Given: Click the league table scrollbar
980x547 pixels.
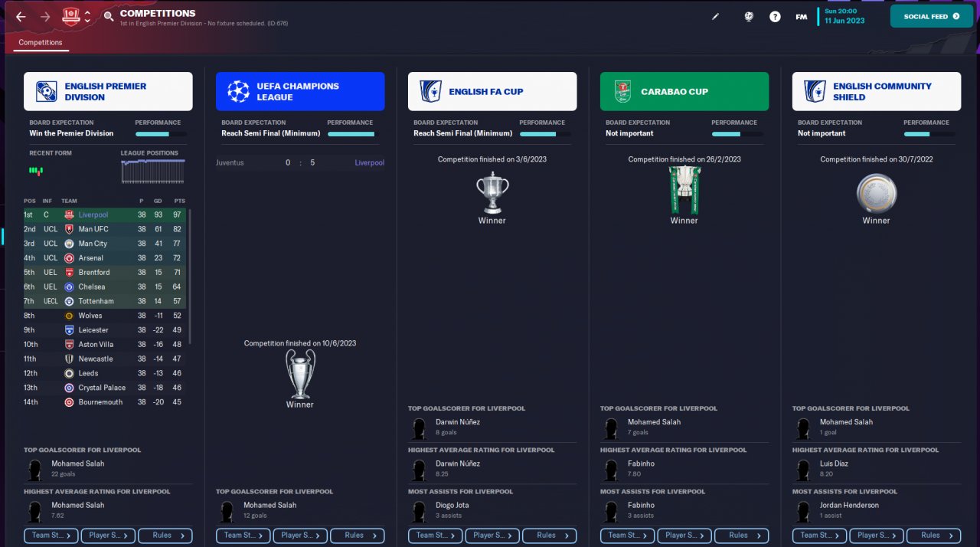Looking at the screenshot, I should pyautogui.click(x=190, y=276).
